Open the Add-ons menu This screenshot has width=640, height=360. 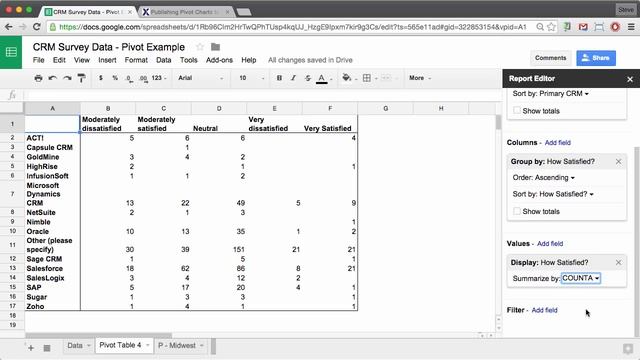click(x=219, y=60)
